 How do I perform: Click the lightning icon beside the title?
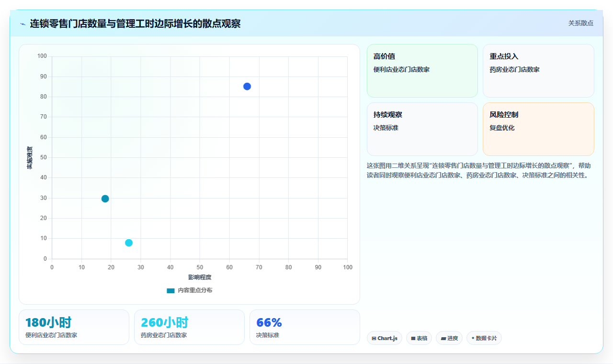pos(23,24)
